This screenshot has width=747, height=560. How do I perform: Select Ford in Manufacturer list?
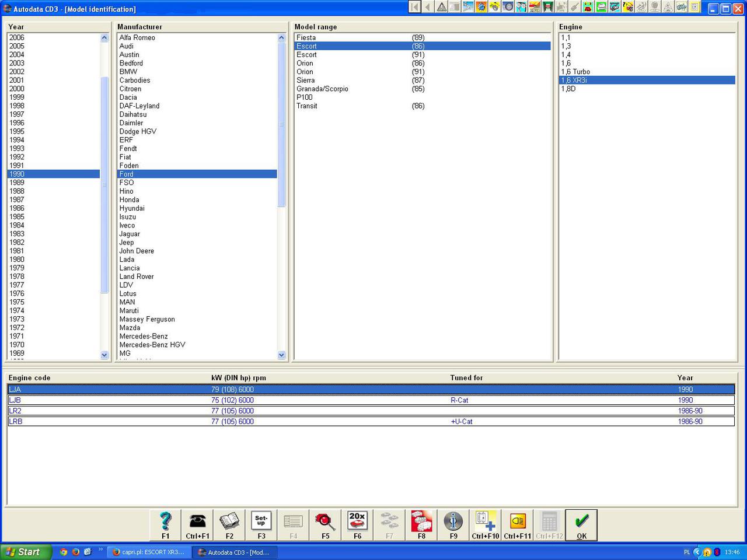pos(197,174)
